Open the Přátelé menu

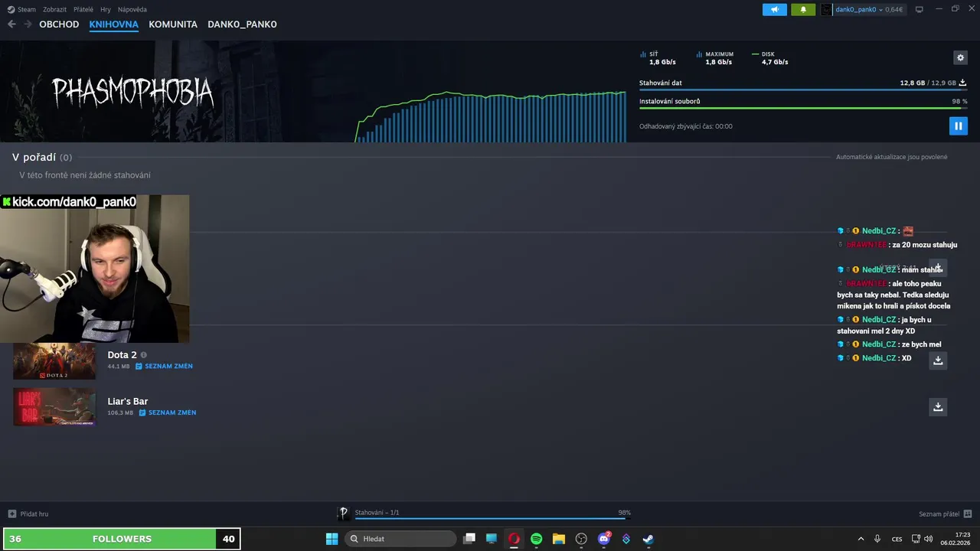coord(83,9)
